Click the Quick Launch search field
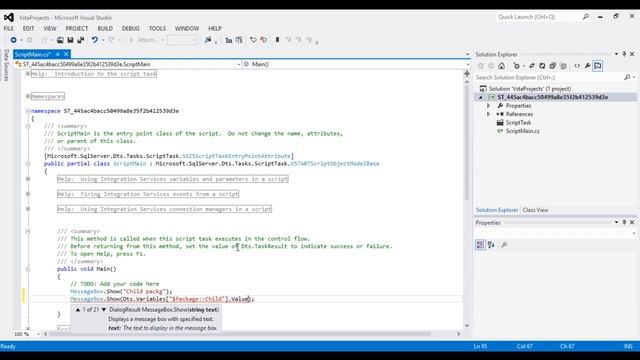Image resolution: width=640 pixels, height=360 pixels. [x=539, y=17]
